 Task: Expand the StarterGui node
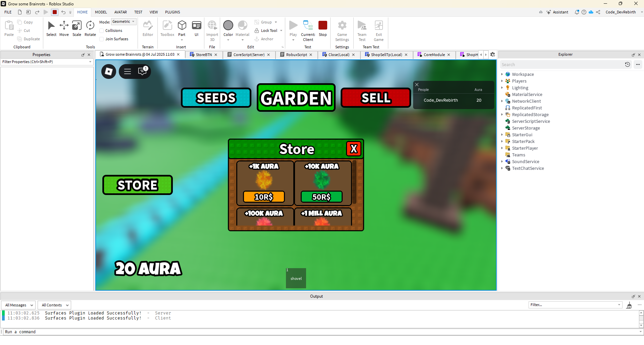(502, 135)
